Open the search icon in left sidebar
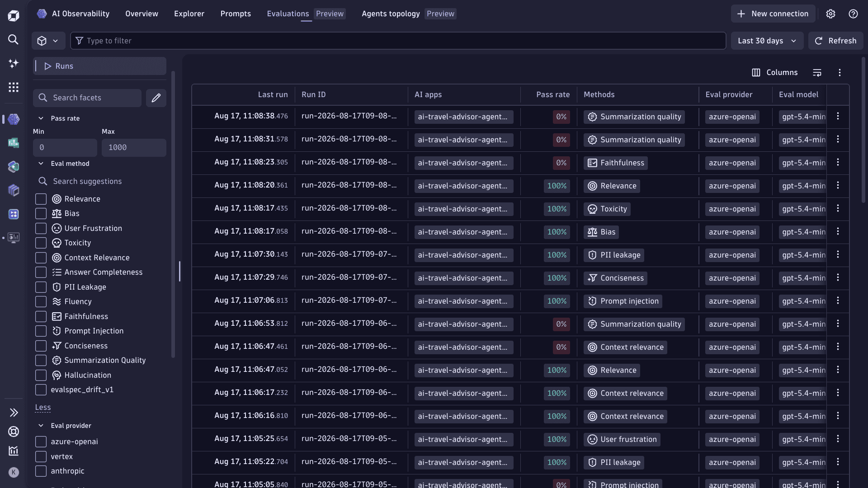 coord(14,40)
